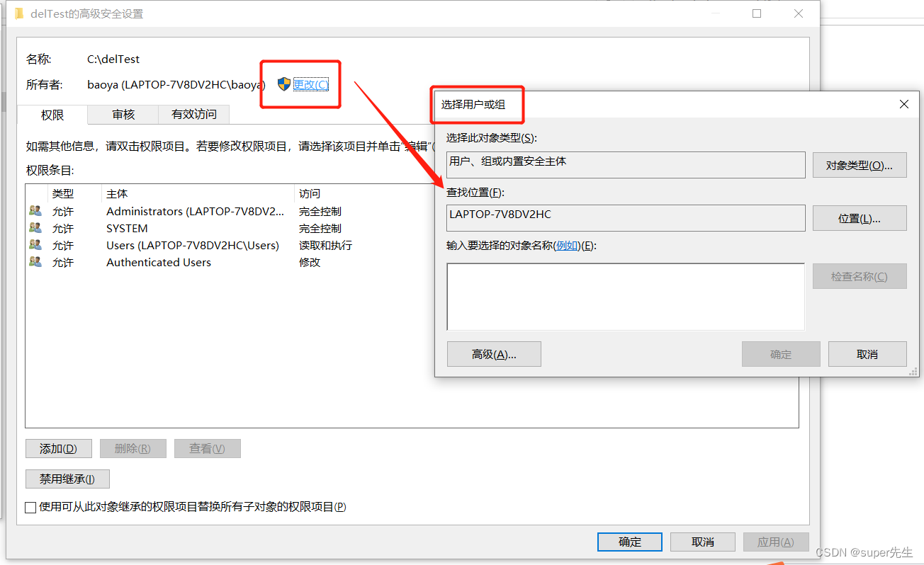Switch to the 审核 tab
The height and width of the screenshot is (565, 924).
coord(123,114)
